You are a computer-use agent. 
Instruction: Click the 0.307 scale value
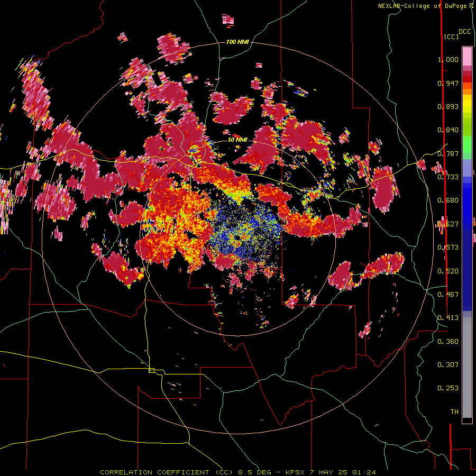coord(448,365)
